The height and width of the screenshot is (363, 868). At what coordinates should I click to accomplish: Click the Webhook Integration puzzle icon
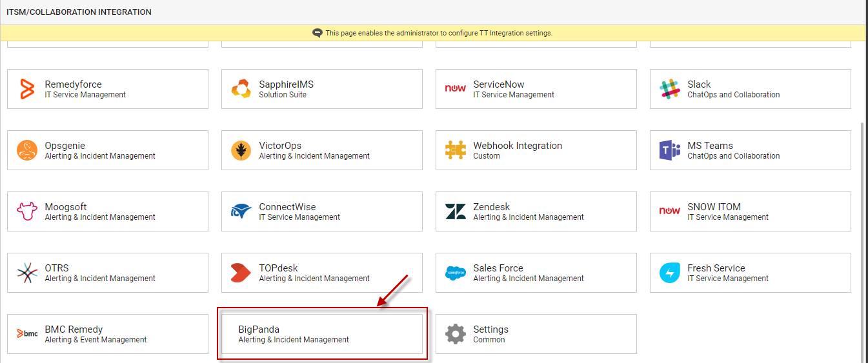(456, 150)
